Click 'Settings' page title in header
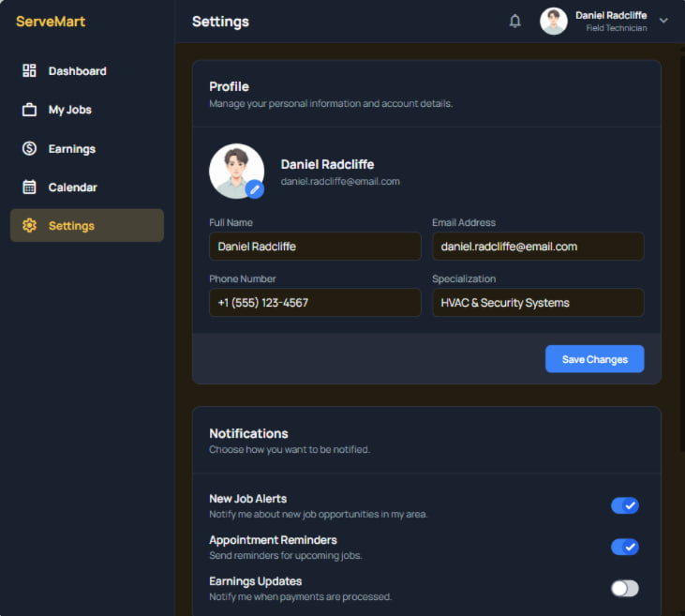 (220, 22)
